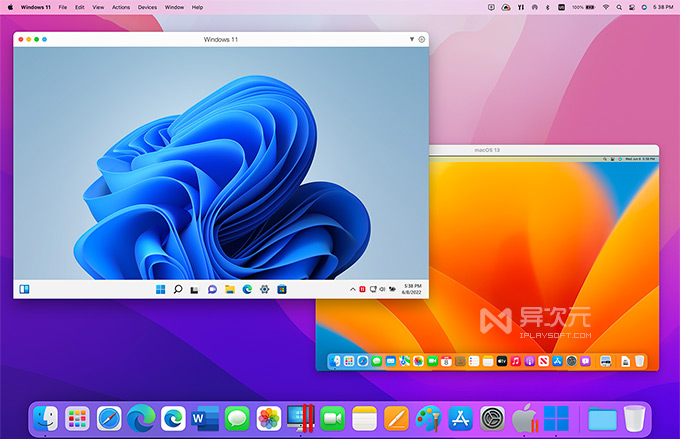680x439 pixels.
Task: Launch Safari from the Mac dock
Action: tap(109, 419)
